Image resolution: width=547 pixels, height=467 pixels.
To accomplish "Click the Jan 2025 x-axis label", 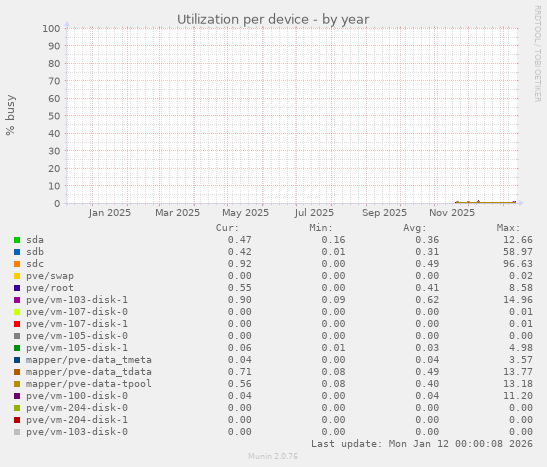I will 110,213.
